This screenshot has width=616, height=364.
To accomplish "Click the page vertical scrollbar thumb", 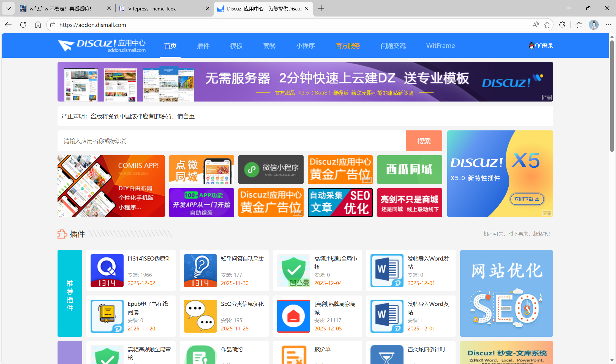I will click(612, 96).
